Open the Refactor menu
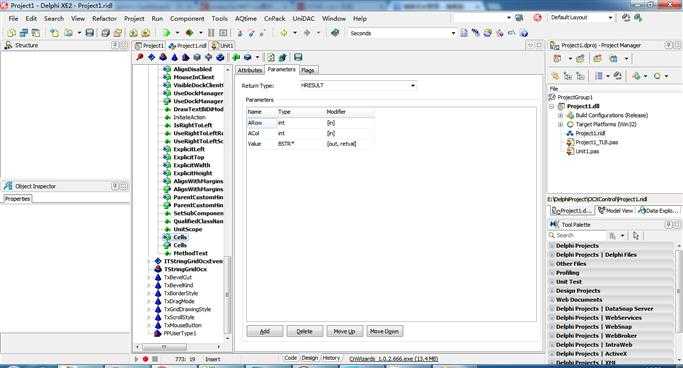Image resolution: width=683 pixels, height=368 pixels. [x=105, y=19]
